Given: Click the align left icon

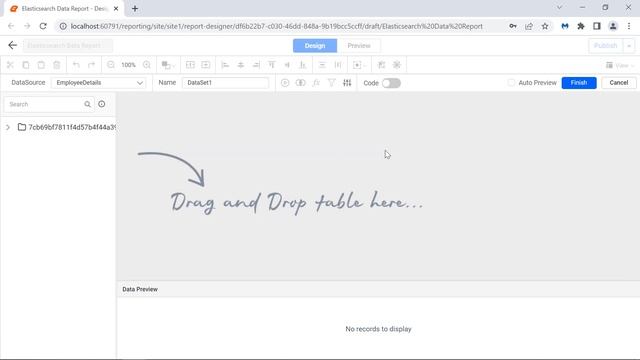Looking at the screenshot, I should (x=225, y=65).
